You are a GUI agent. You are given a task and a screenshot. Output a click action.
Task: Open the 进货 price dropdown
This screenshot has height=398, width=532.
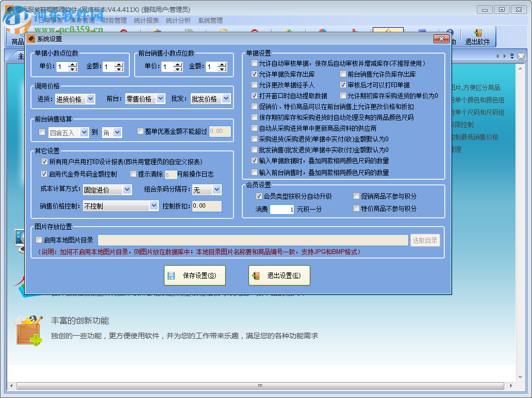click(91, 99)
